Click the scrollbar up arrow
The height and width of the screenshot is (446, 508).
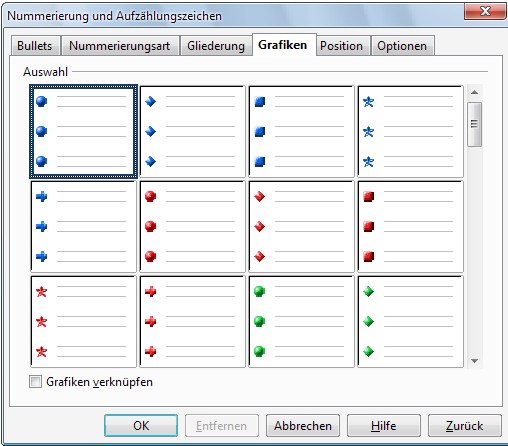click(x=474, y=92)
